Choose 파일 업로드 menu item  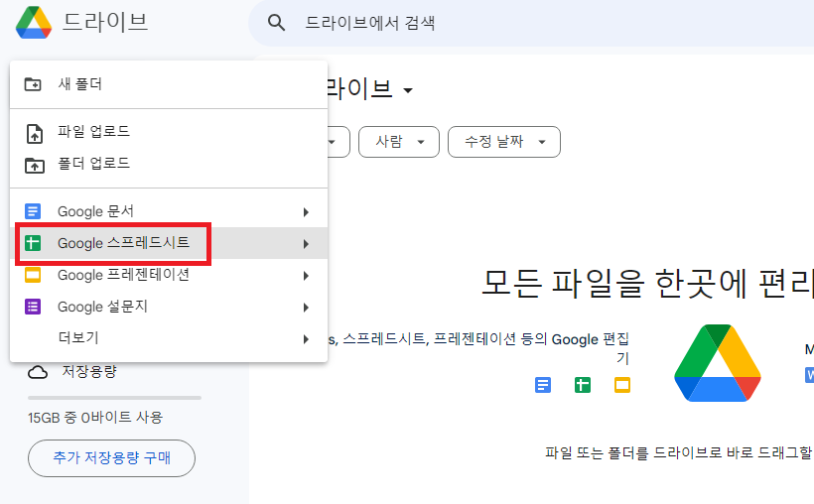pos(169,131)
